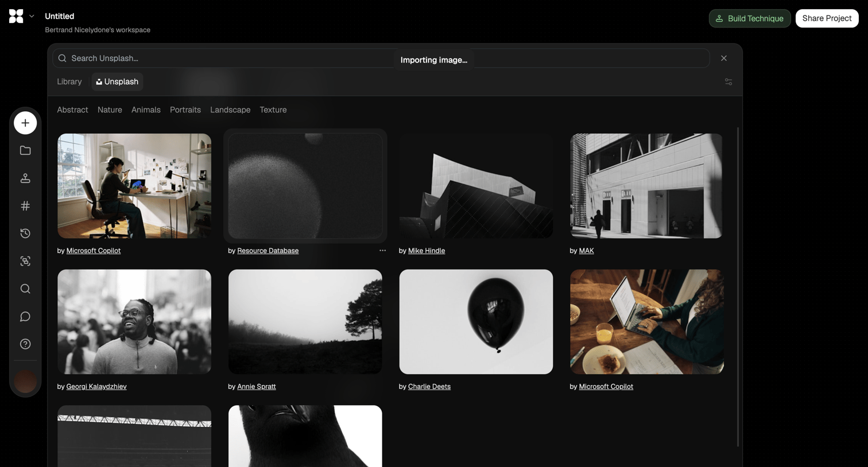Viewport: 868px width, 467px height.
Task: Open the history clock icon in sidebar
Action: click(25, 234)
